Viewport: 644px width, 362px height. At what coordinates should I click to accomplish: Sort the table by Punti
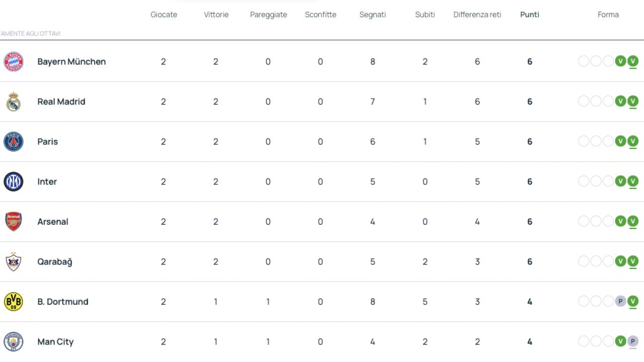click(x=529, y=15)
